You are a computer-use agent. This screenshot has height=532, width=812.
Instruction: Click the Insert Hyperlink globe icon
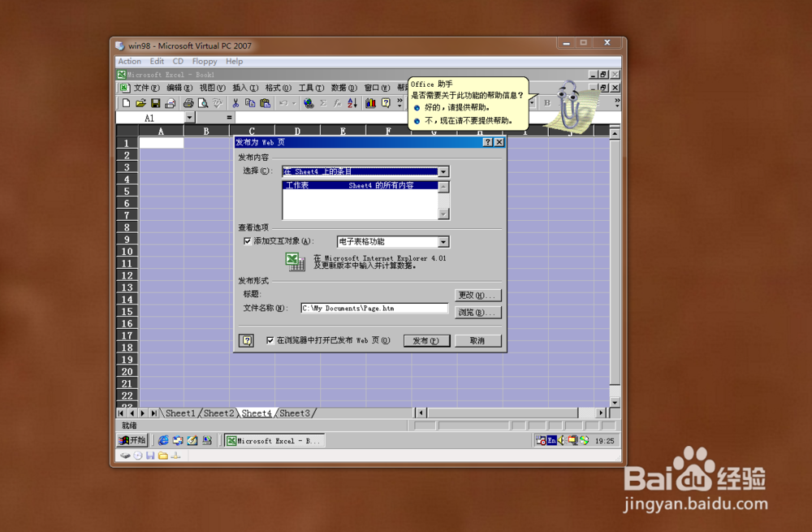pos(309,103)
